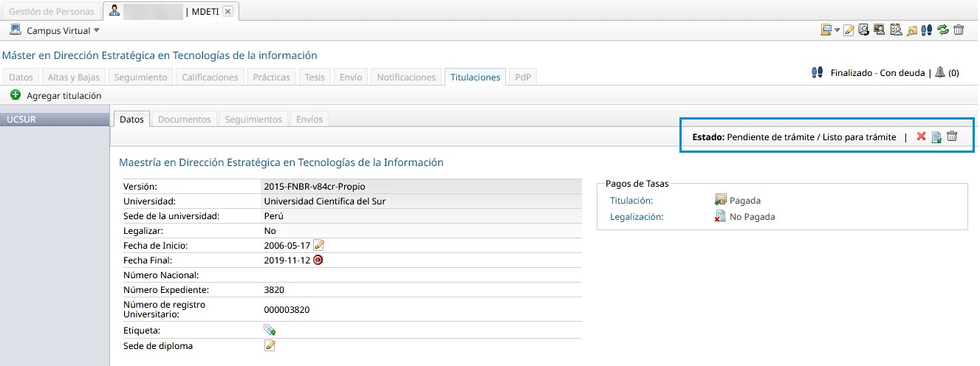Open the Documentos sub-tab
Screen dimensions: 980x366
pyautogui.click(x=185, y=119)
